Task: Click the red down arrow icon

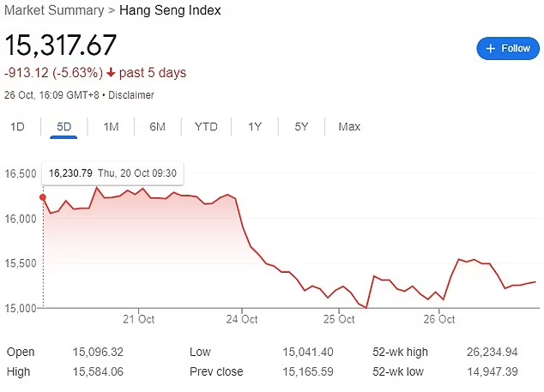Action: coord(111,73)
